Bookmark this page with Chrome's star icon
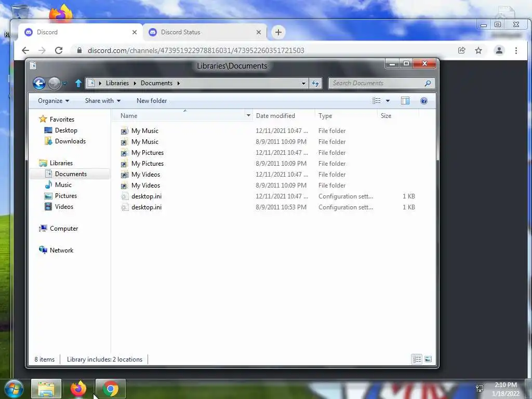The width and height of the screenshot is (532, 399). 478,50
